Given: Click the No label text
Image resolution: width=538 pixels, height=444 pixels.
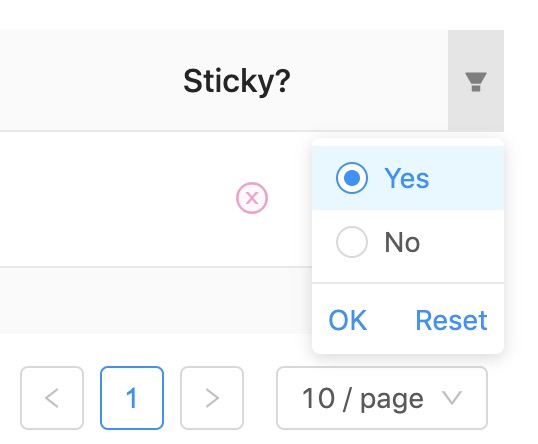Looking at the screenshot, I should pos(402,242).
